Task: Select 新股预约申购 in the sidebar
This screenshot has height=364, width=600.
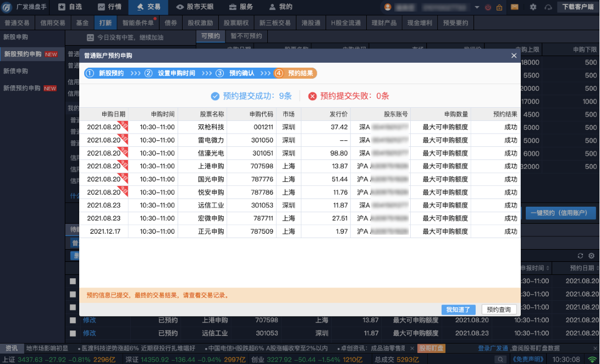Action: tap(31, 54)
